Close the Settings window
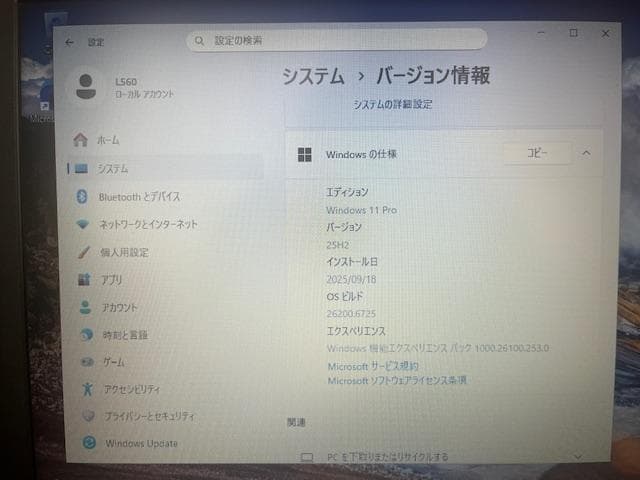The width and height of the screenshot is (640, 480). pos(606,33)
